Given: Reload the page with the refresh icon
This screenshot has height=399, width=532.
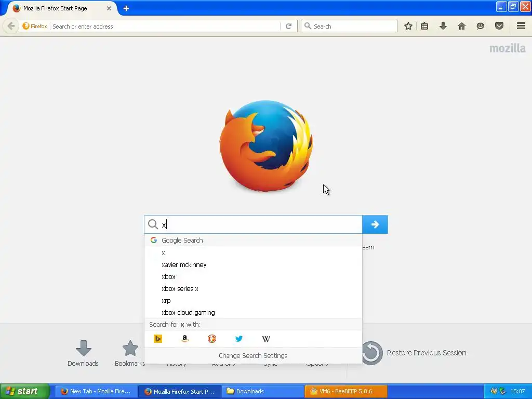Looking at the screenshot, I should (288, 26).
